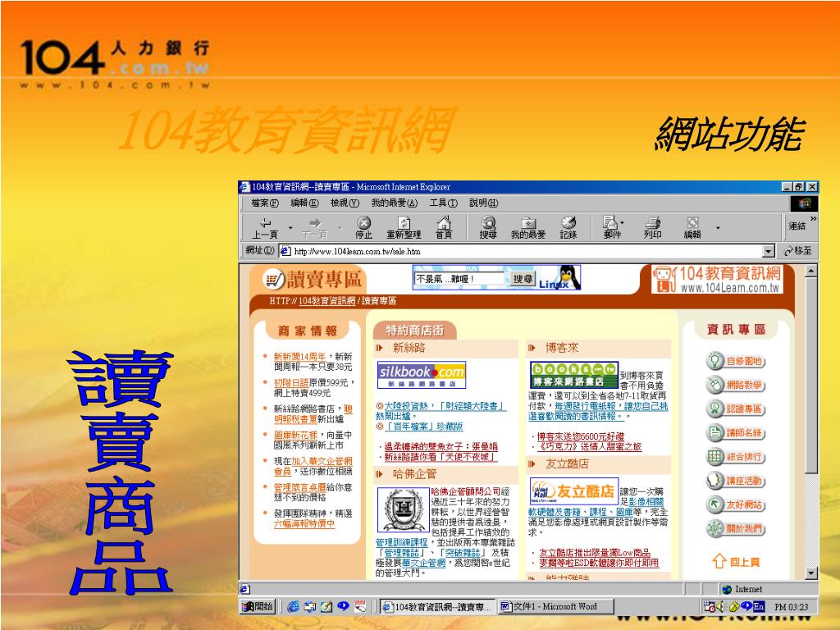Follow the 104教育資訊網 breadcrumb link

(326, 301)
